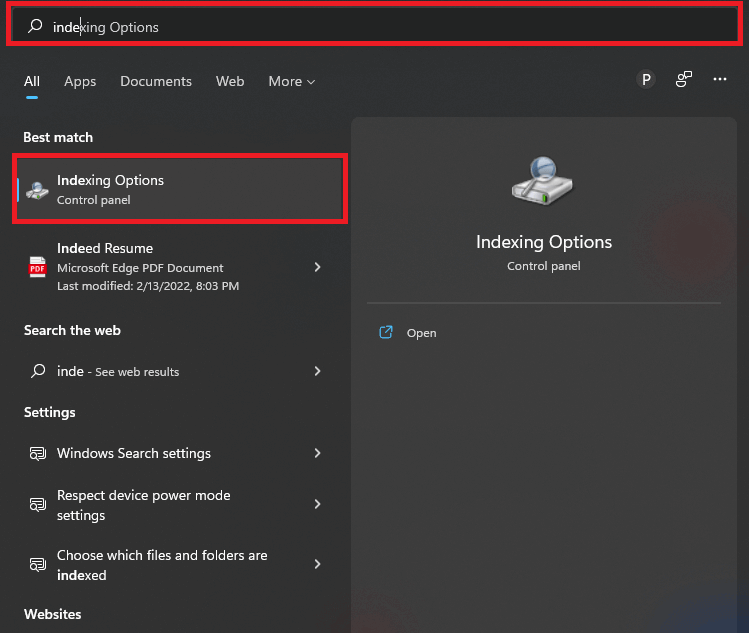Switch to the Documents tab
Image resolution: width=749 pixels, height=633 pixels.
tap(156, 81)
